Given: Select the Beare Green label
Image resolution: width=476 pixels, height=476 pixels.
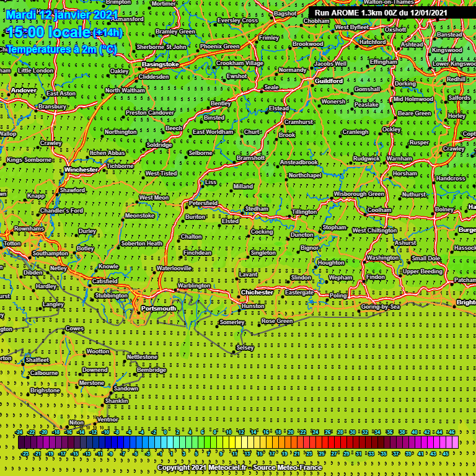Looking at the screenshot, I should pos(414,113).
